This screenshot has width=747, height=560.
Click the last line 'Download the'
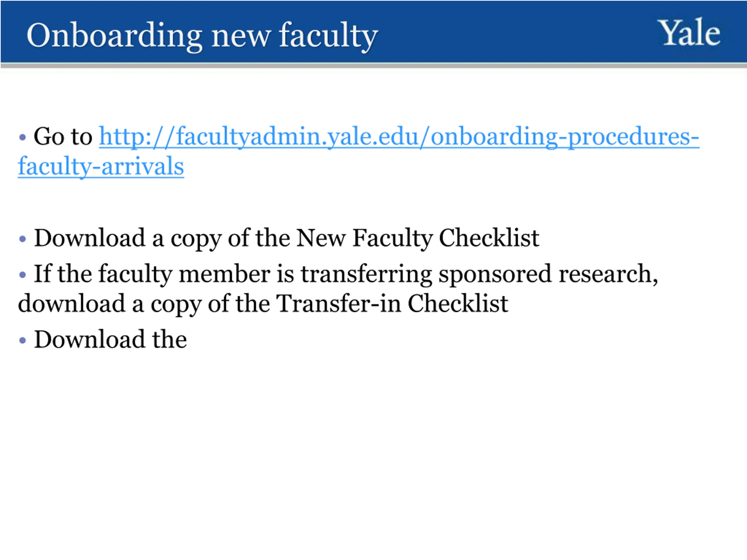[x=110, y=339]
